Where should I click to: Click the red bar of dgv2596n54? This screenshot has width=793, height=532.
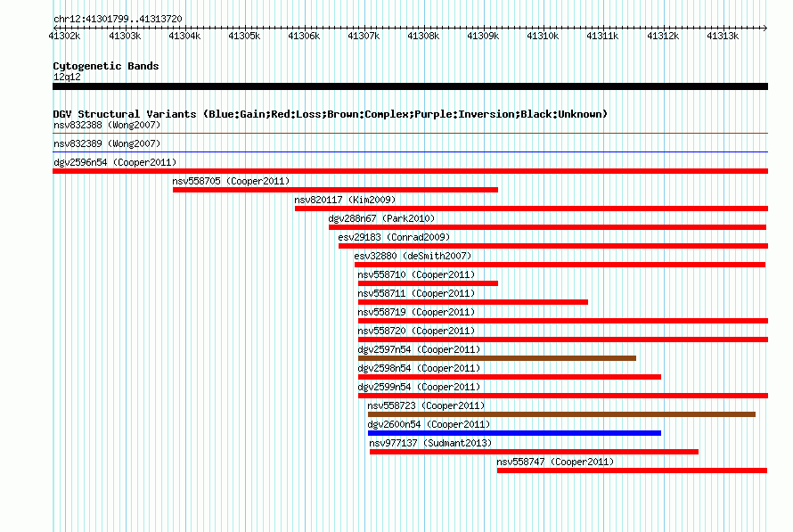[410, 171]
